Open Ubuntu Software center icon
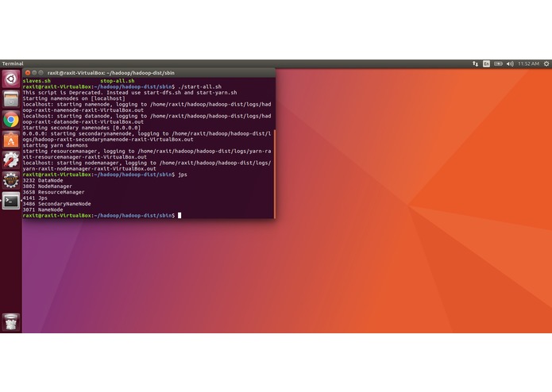The width and height of the screenshot is (552, 392). 11,140
